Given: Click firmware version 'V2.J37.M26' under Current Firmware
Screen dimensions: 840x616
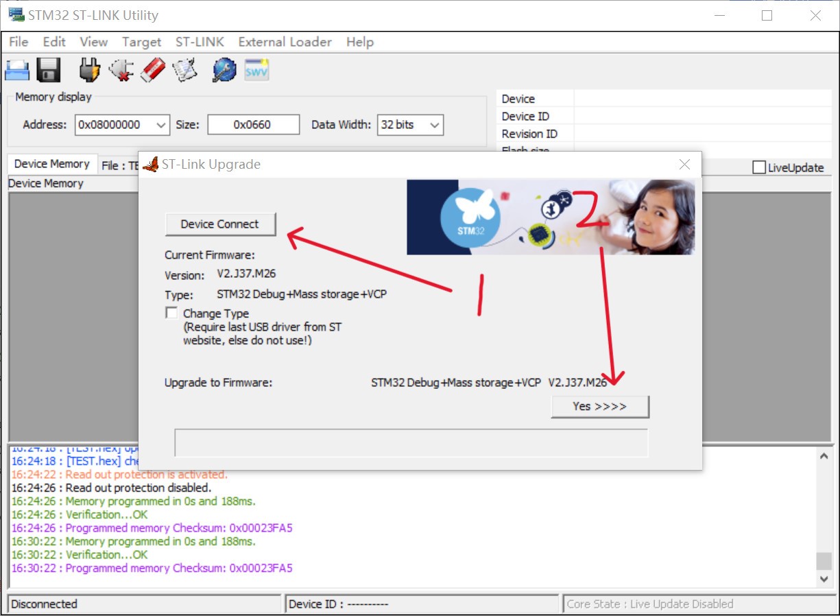Looking at the screenshot, I should [247, 274].
